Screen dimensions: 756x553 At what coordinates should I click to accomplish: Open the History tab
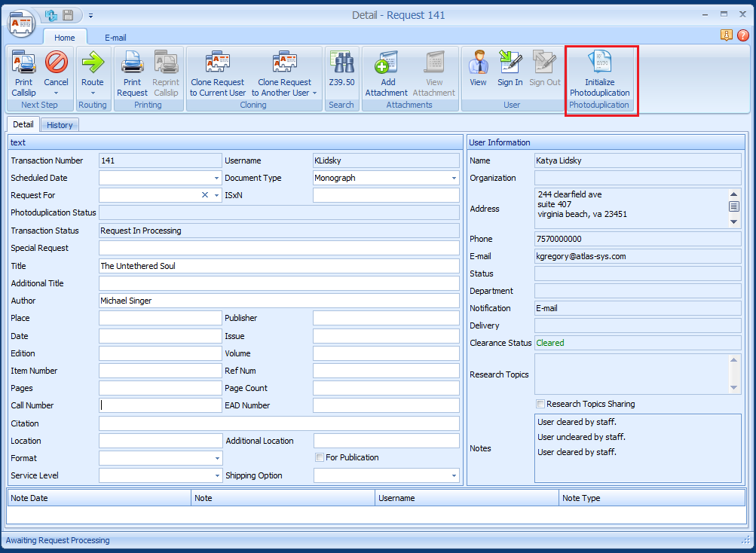(x=59, y=124)
